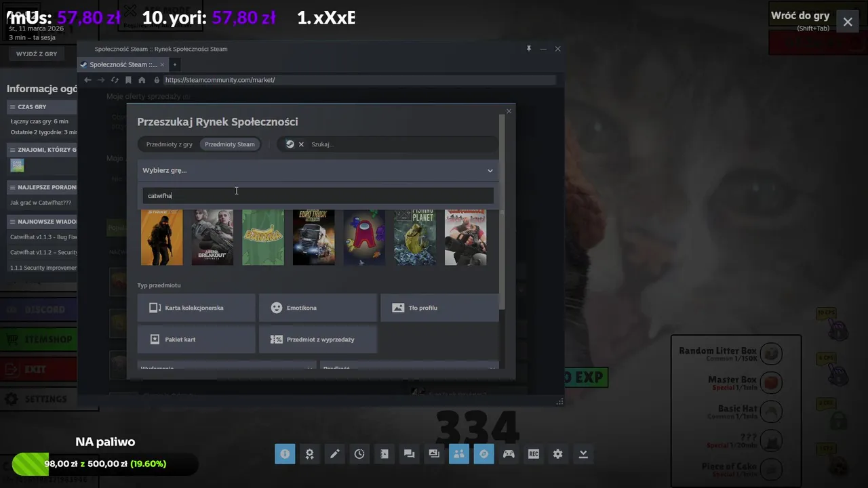This screenshot has width=868, height=488.
Task: Open the notes pencil icon in overlay toolbar
Action: point(334,454)
